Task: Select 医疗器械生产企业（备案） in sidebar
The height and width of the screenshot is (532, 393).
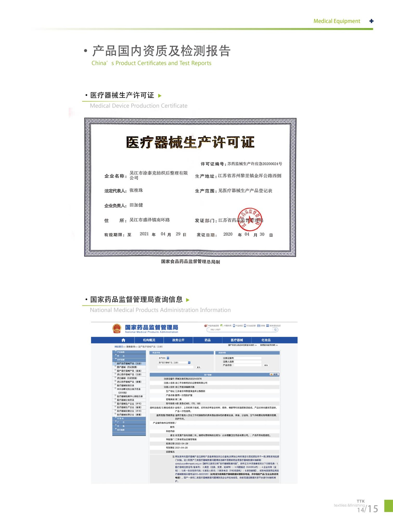Action: [x=129, y=407]
